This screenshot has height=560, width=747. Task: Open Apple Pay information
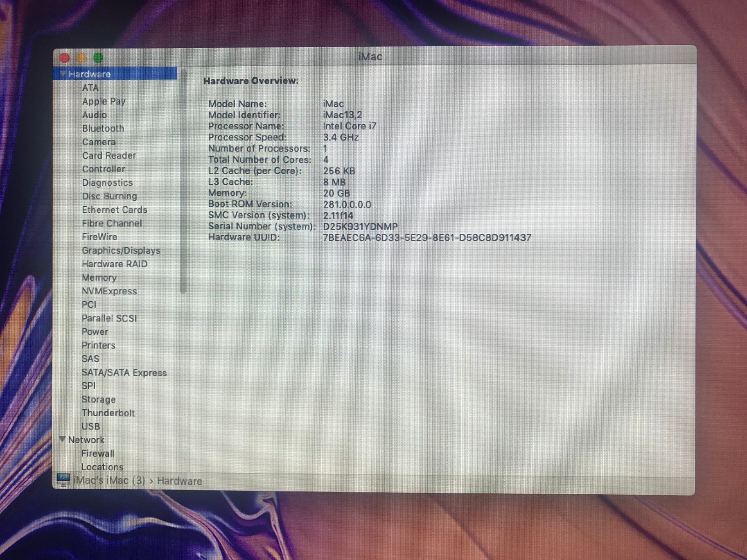[104, 101]
